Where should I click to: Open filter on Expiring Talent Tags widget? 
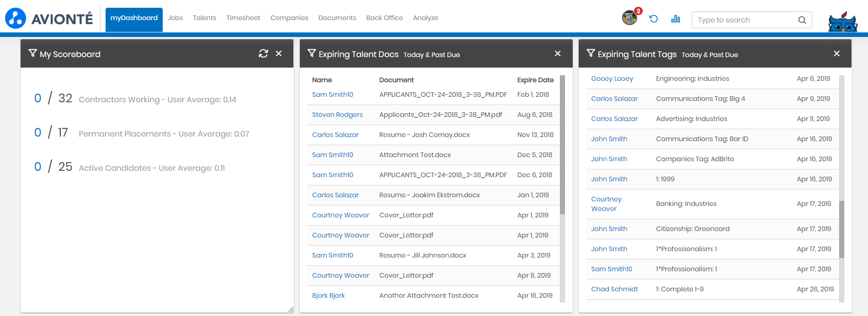tap(591, 53)
